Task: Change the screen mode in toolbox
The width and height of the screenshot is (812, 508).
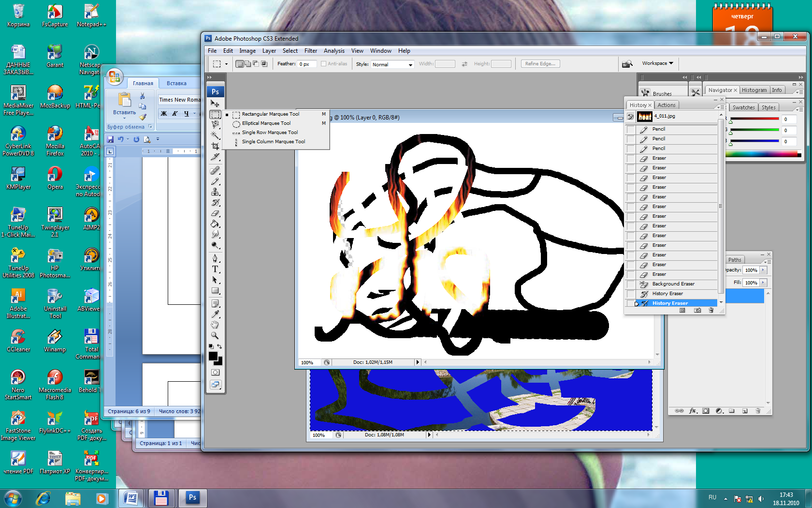Action: point(215,385)
